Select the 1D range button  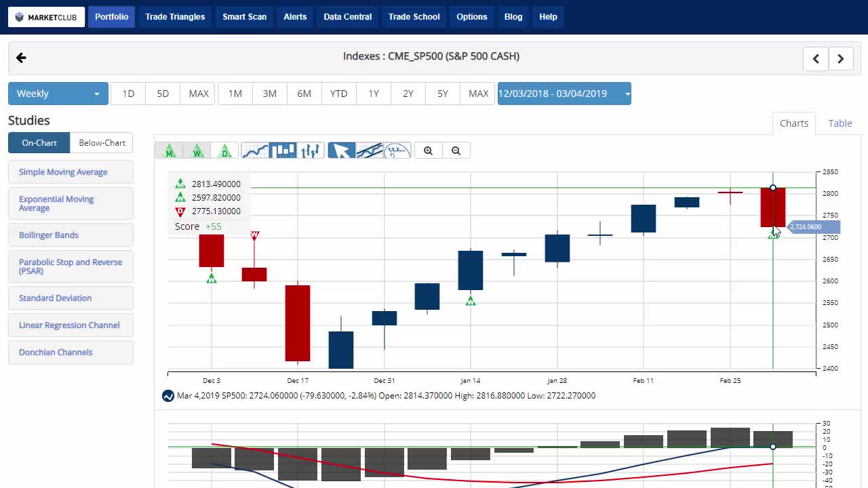(x=128, y=94)
